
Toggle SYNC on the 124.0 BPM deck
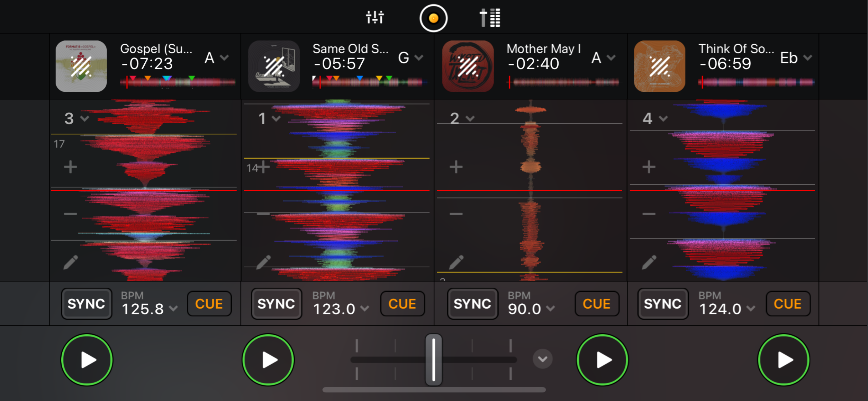[662, 304]
